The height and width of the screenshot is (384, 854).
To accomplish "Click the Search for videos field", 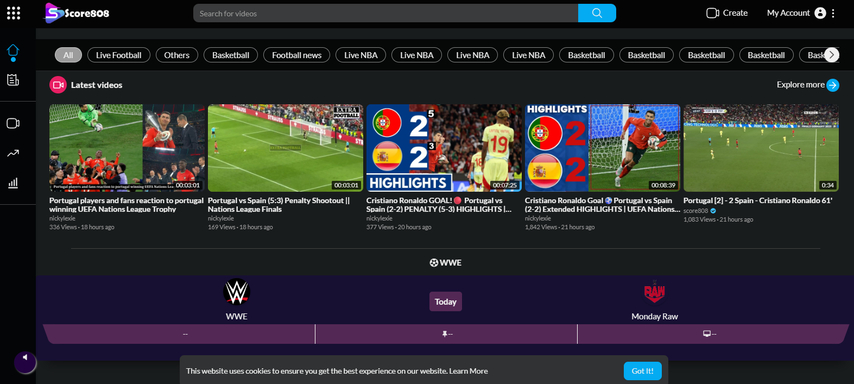I will pos(386,13).
